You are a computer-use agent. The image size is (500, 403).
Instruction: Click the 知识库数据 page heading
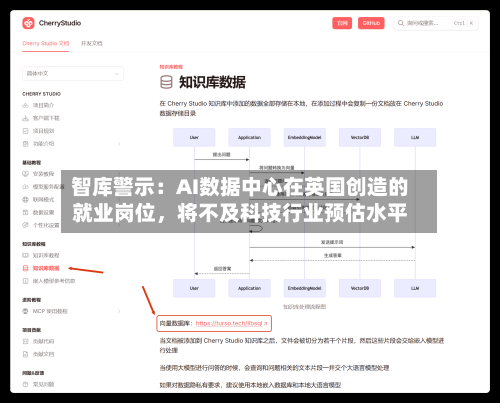212,82
